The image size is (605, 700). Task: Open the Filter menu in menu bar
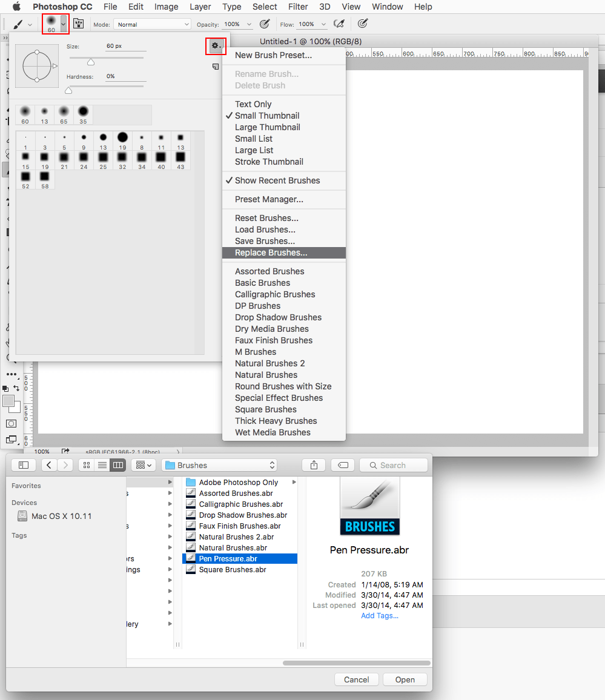(298, 7)
